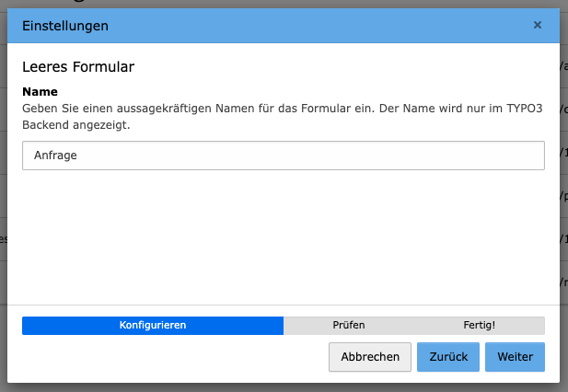The height and width of the screenshot is (392, 568).
Task: Select the Fertig! step in the progress bar
Action: (480, 326)
